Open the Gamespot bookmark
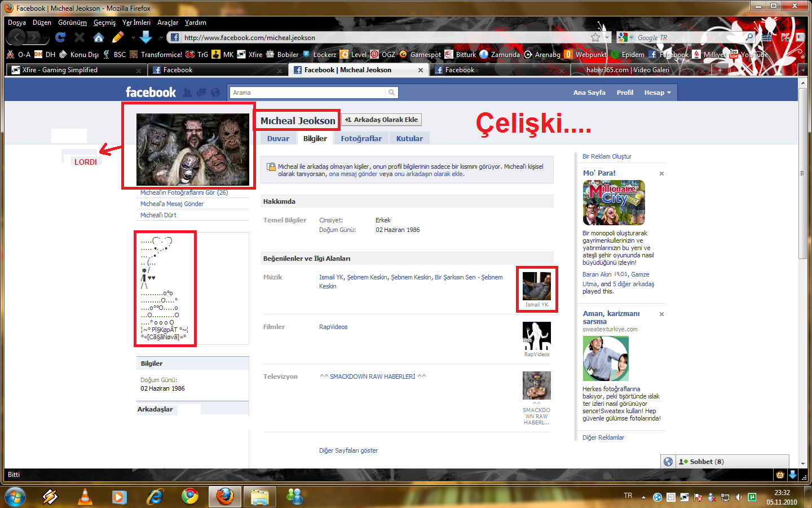Image resolution: width=812 pixels, height=508 pixels. tap(420, 55)
